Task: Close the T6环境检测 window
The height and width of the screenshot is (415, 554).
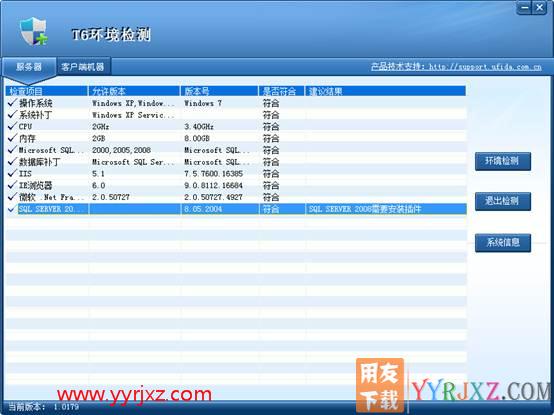Action: pos(540,7)
